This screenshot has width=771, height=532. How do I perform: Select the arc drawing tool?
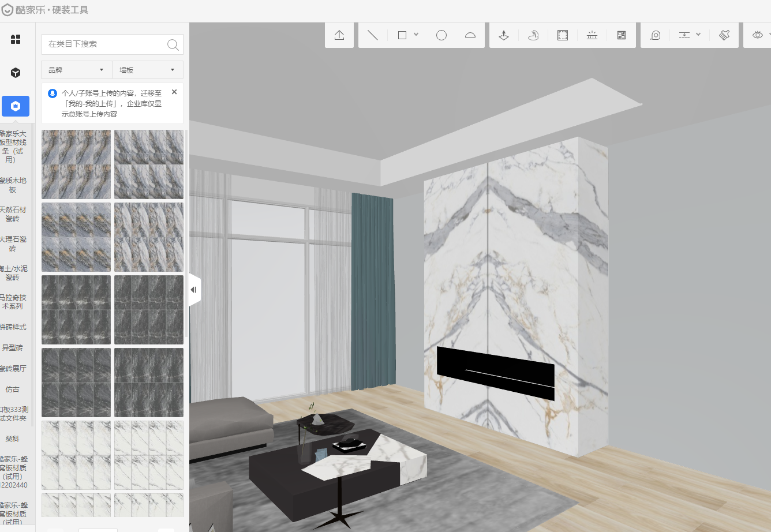[x=470, y=35]
